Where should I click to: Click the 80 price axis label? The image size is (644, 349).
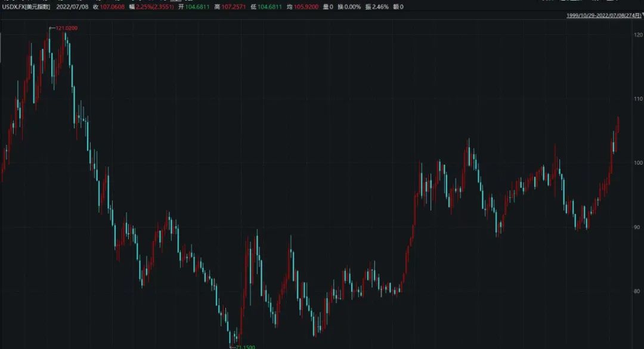tap(638, 291)
